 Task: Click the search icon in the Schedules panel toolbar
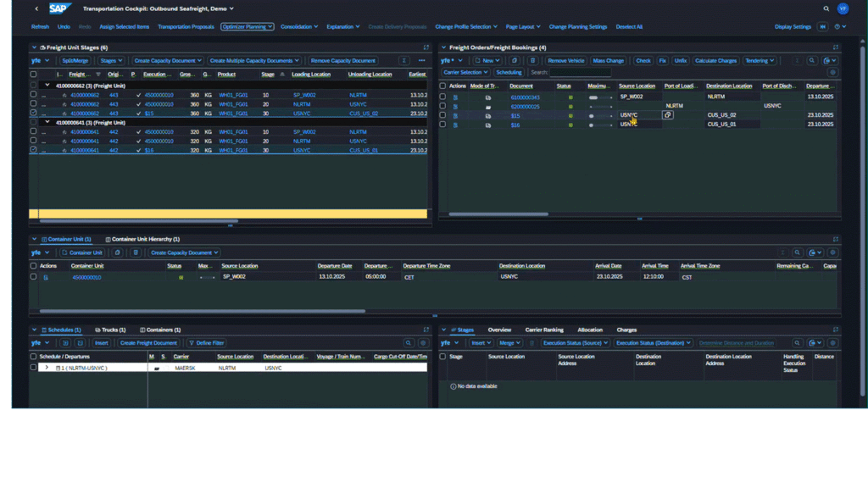pos(409,343)
